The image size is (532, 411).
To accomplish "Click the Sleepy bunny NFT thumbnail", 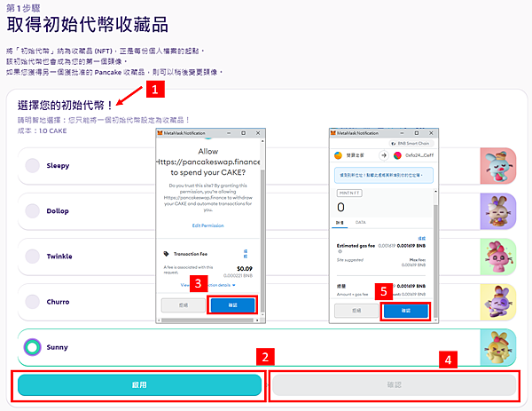I will tap(498, 166).
